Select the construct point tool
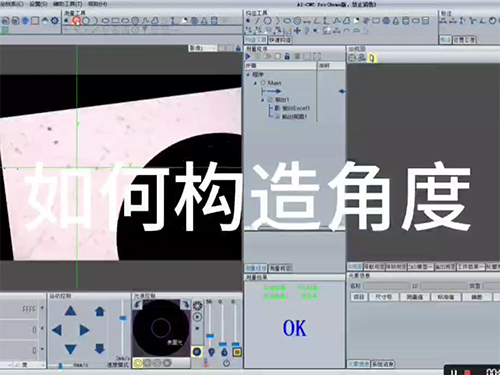 click(248, 21)
